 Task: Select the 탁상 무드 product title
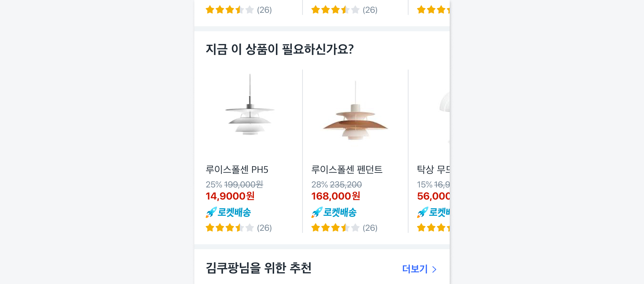click(x=433, y=170)
